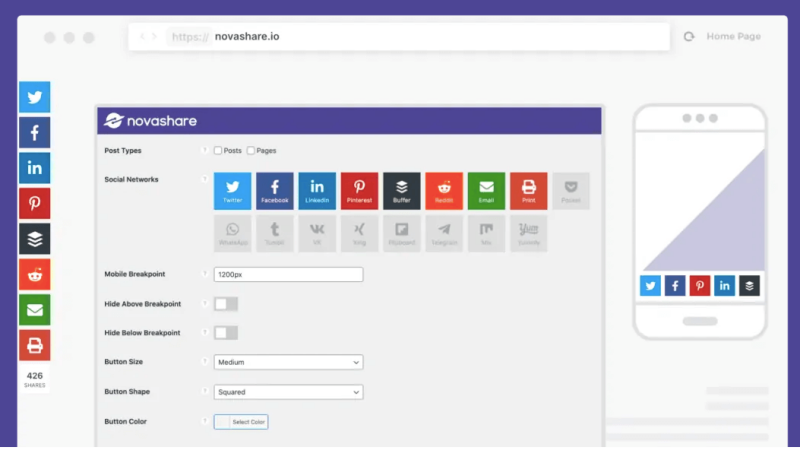Enable the Flipboard social network tile
This screenshot has height=463, width=800.
(402, 233)
